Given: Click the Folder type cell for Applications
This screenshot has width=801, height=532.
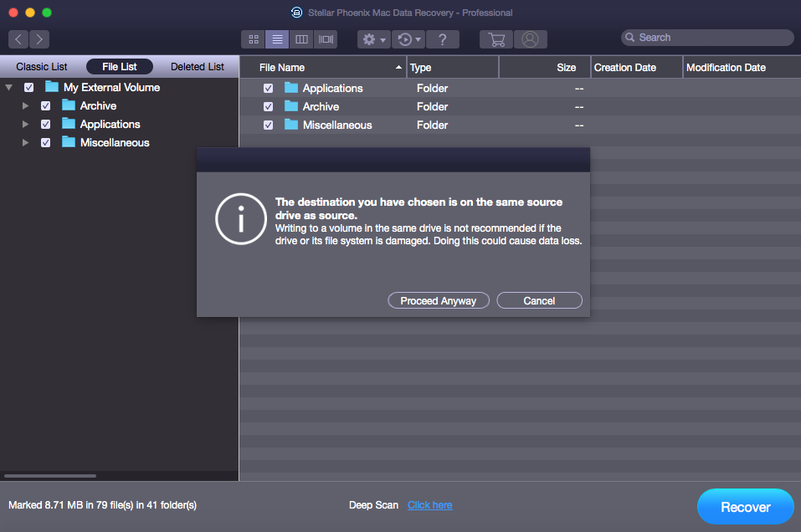Looking at the screenshot, I should [x=432, y=89].
